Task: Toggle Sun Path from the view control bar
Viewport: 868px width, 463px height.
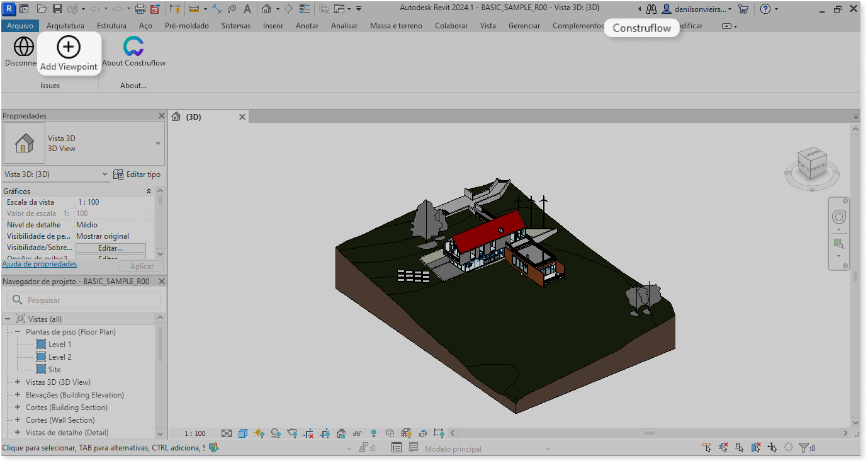Action: [258, 433]
